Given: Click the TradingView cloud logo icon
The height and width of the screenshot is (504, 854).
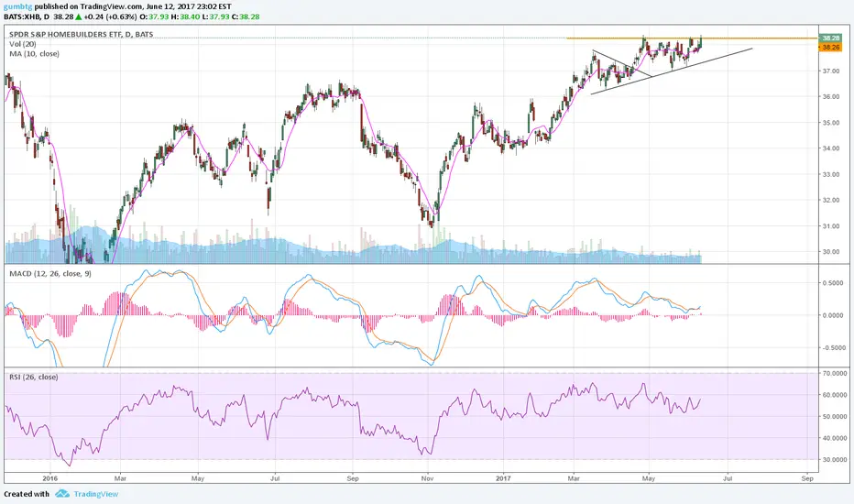Looking at the screenshot, I should point(62,494).
